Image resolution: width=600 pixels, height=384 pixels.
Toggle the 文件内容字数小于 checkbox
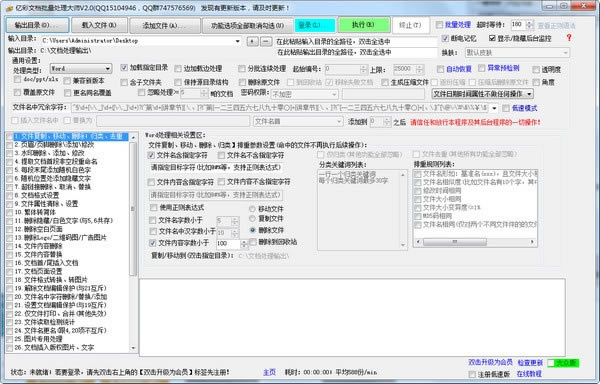click(x=153, y=243)
